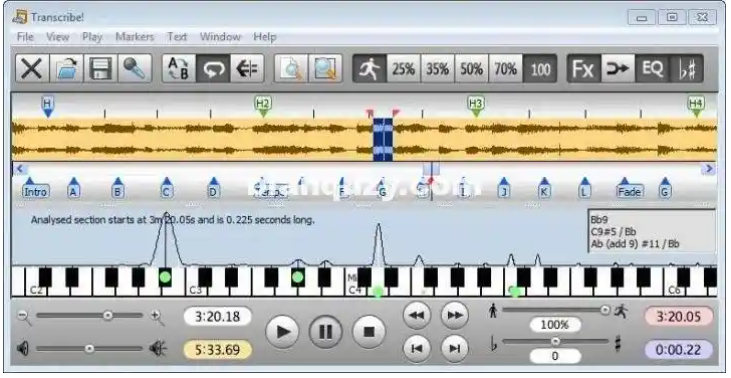Click the close file X icon

(x=32, y=69)
